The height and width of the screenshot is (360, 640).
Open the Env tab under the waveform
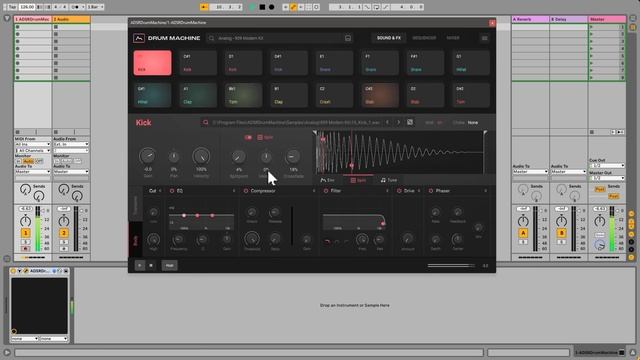coord(327,180)
